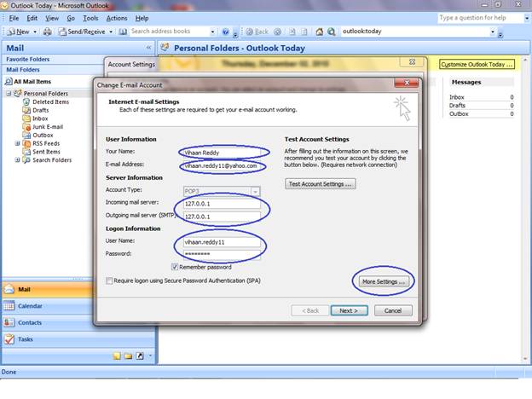Open the Go menu
Image resolution: width=532 pixels, height=399 pixels.
point(71,18)
